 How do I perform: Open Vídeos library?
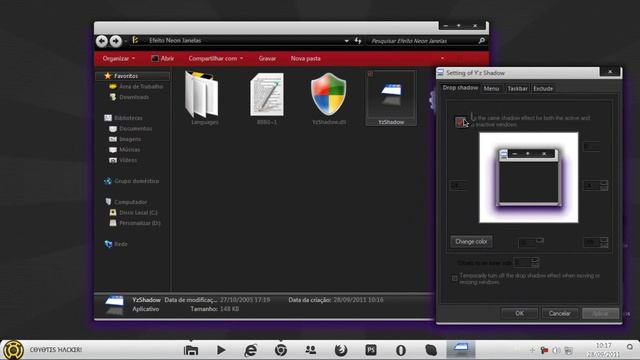tap(128, 160)
